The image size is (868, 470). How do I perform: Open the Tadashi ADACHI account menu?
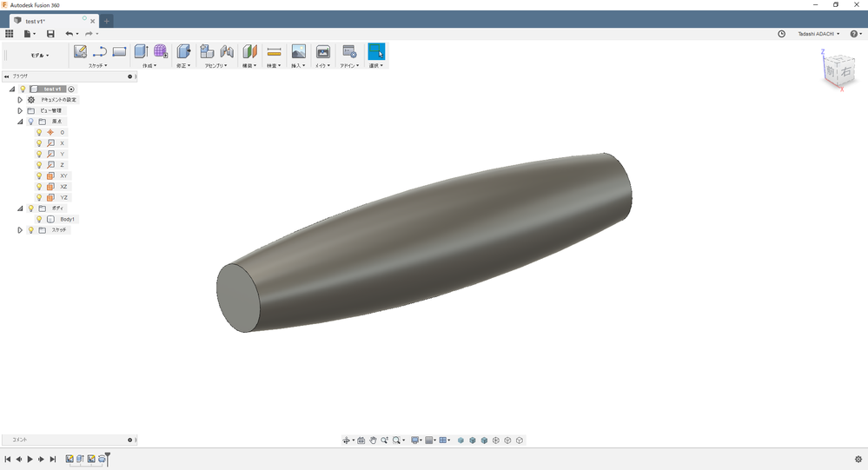tap(818, 34)
